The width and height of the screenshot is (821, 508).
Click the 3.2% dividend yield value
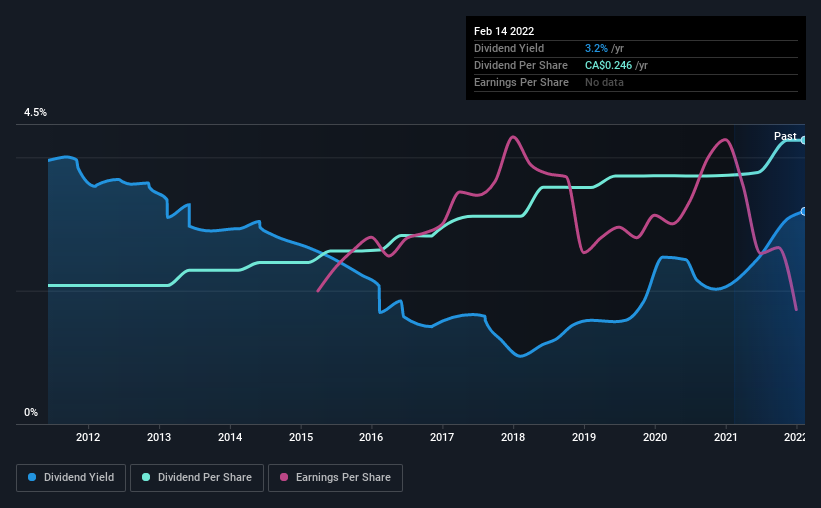coord(596,48)
